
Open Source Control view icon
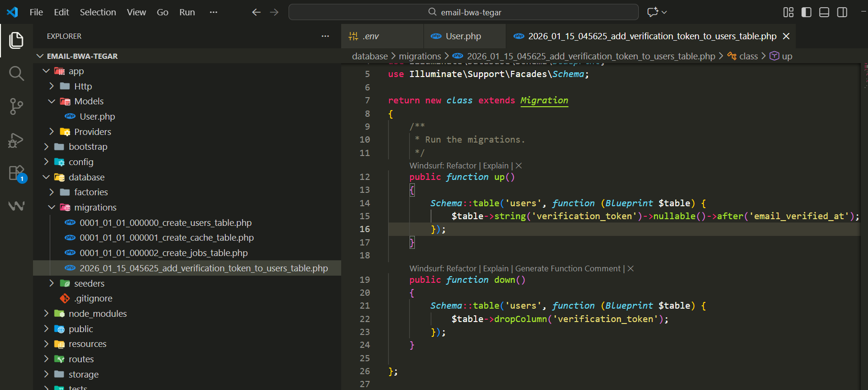[x=16, y=106]
